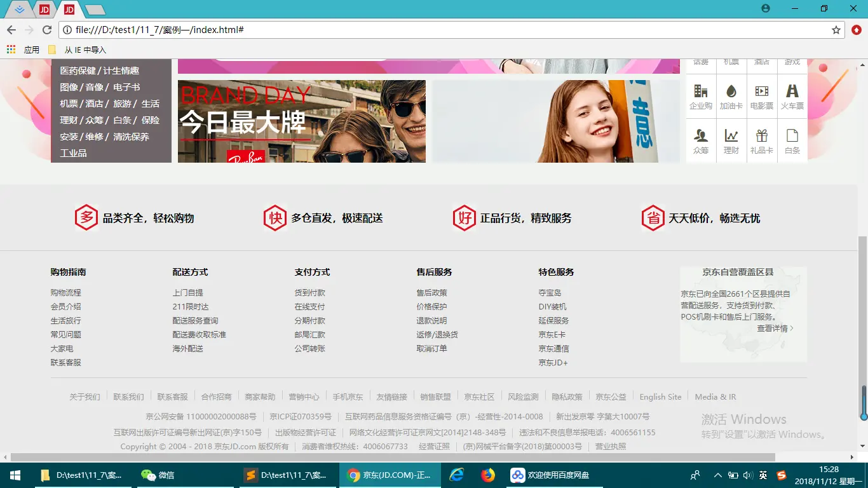Click the 营业执照 link at the footer bottom
The height and width of the screenshot is (488, 868).
click(610, 447)
